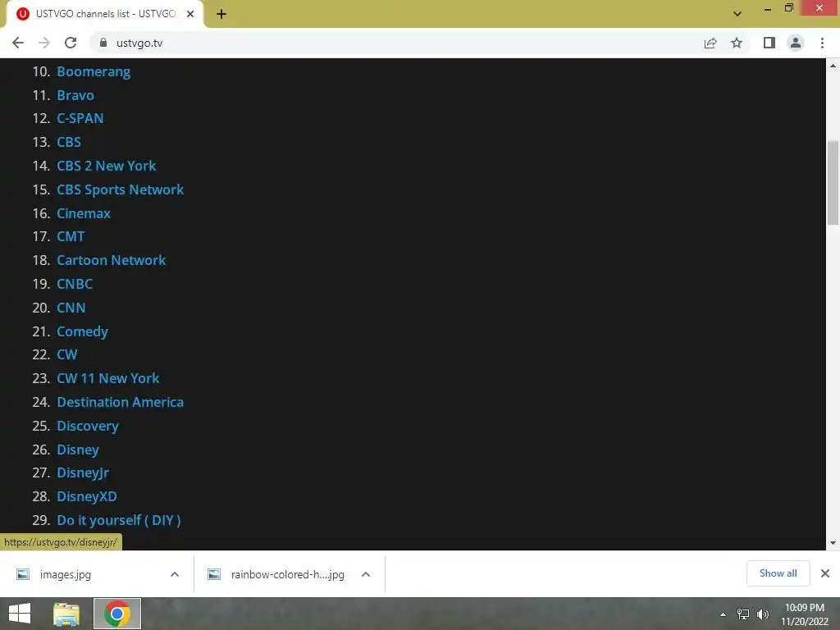Expand options for rainbow-colored-h....jpg download
Image resolution: width=840 pixels, height=630 pixels.
coord(366,574)
